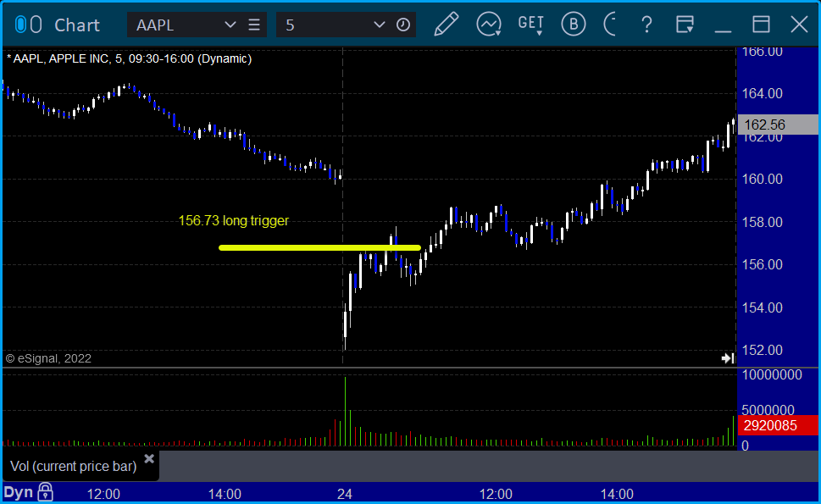This screenshot has height=504, width=821.
Task: Expand the interval dropdown arrow
Action: tap(379, 25)
